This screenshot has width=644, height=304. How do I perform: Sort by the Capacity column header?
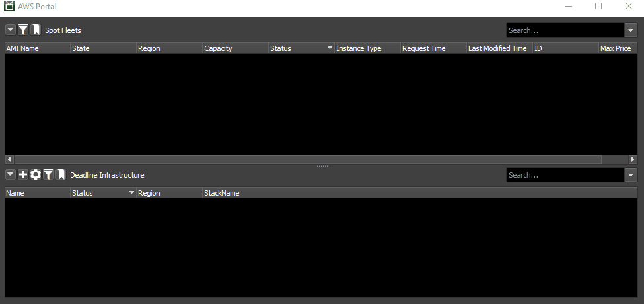click(236, 48)
